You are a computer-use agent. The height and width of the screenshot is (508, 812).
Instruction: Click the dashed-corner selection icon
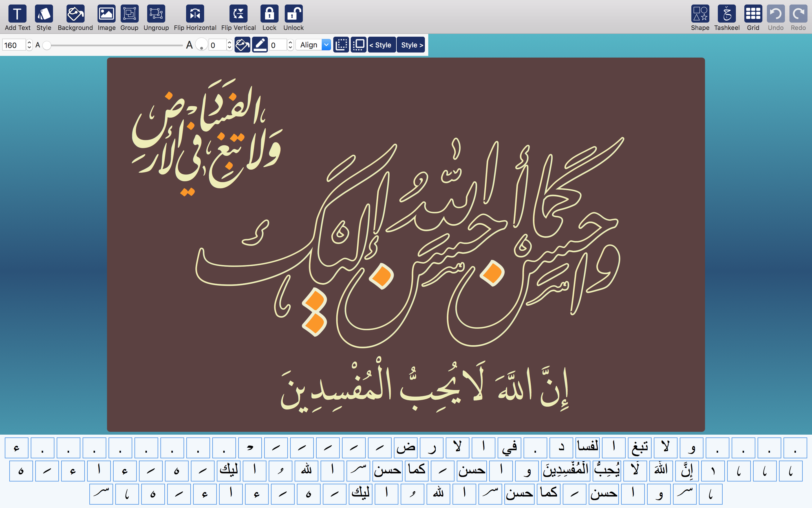coord(341,45)
